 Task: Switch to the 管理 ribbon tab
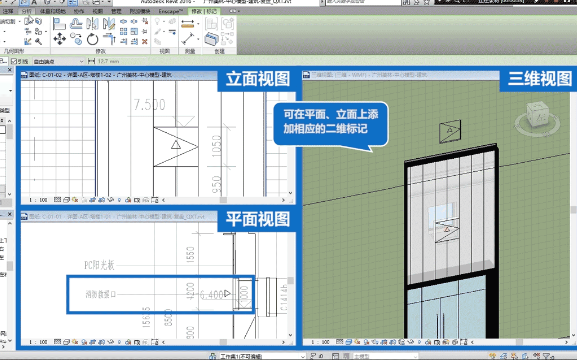point(116,11)
